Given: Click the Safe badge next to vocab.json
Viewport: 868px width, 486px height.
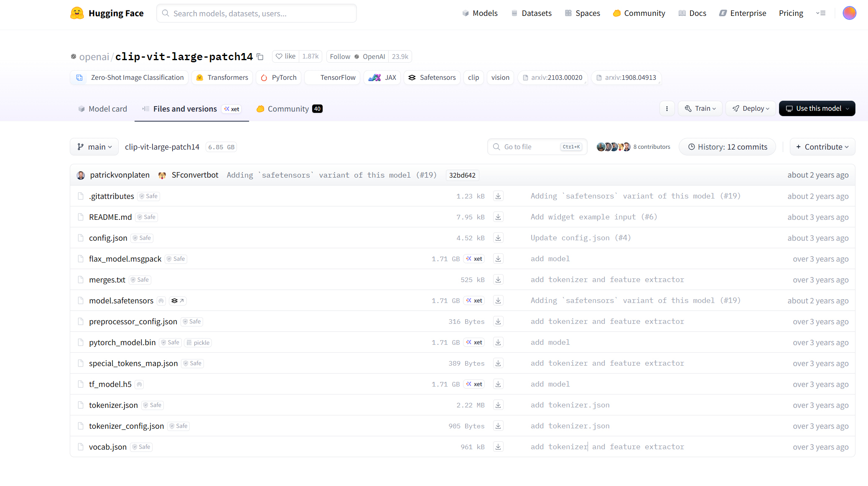Looking at the screenshot, I should tap(141, 447).
